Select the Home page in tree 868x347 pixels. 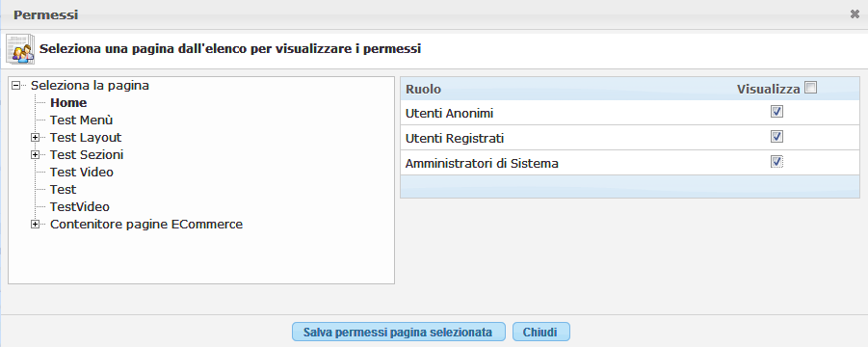pyautogui.click(x=68, y=102)
